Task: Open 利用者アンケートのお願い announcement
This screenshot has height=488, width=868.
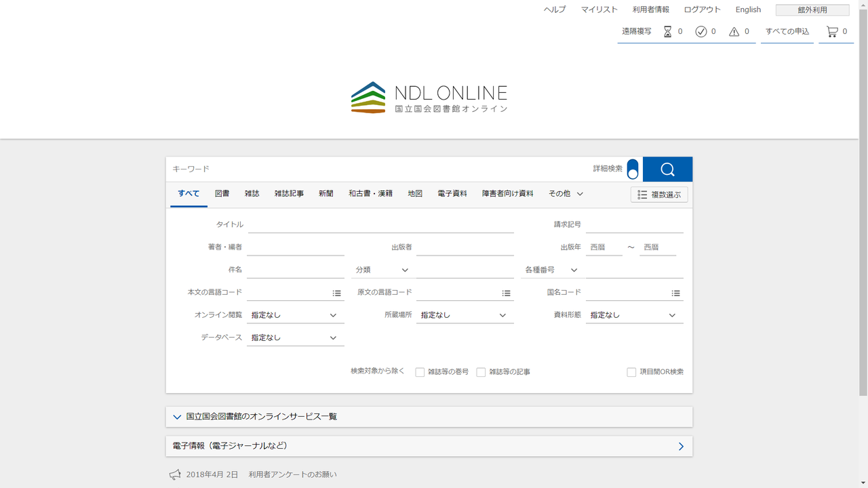Action: [x=292, y=474]
